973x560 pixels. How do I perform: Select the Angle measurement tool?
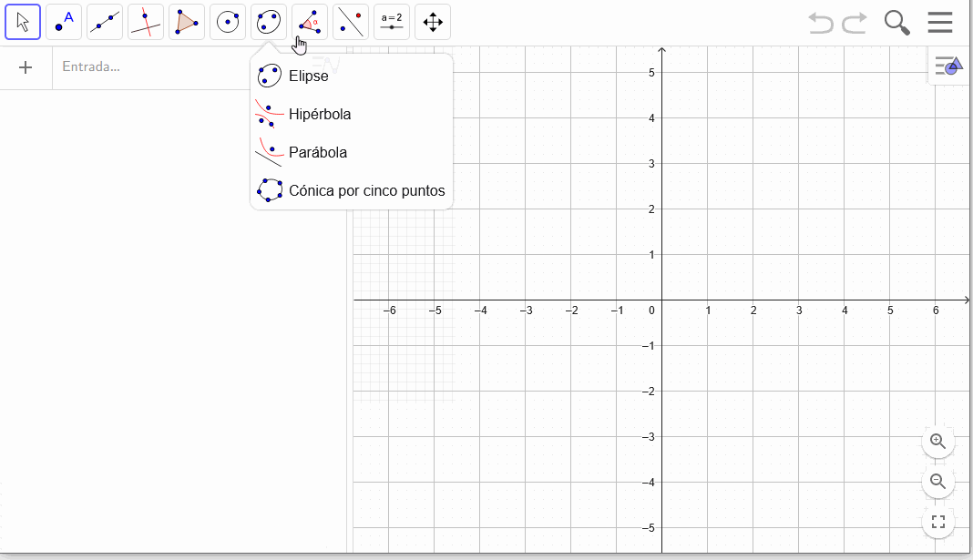(x=310, y=23)
